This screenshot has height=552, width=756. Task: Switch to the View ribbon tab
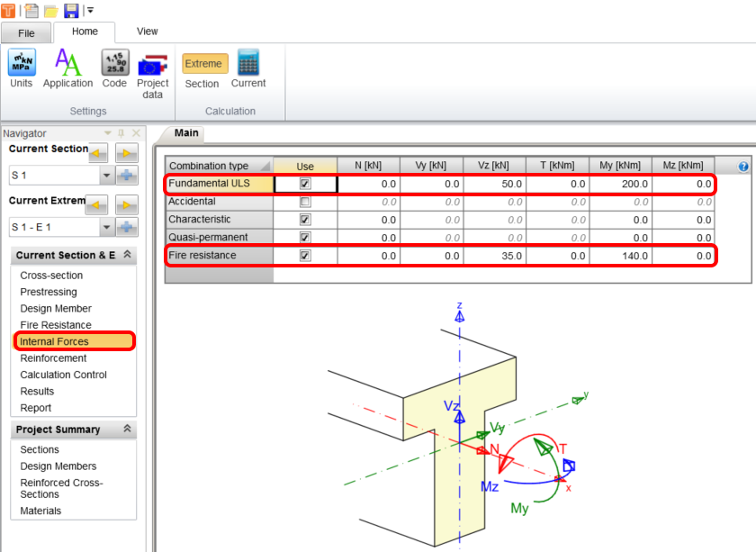click(x=147, y=32)
